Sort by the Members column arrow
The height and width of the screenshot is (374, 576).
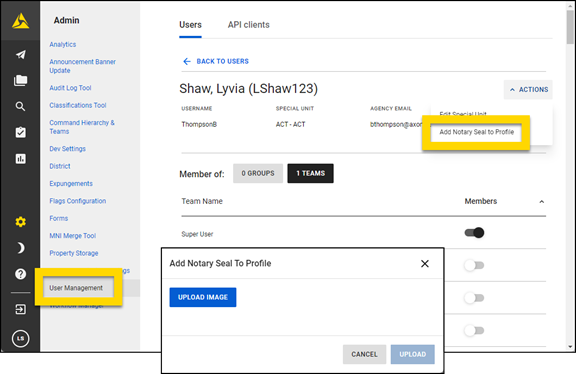point(541,201)
